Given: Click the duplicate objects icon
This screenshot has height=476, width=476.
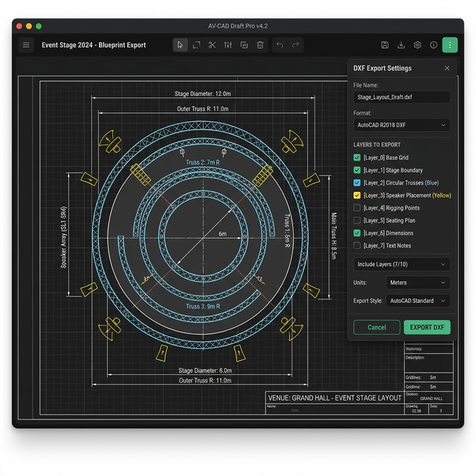Looking at the screenshot, I should (x=244, y=45).
